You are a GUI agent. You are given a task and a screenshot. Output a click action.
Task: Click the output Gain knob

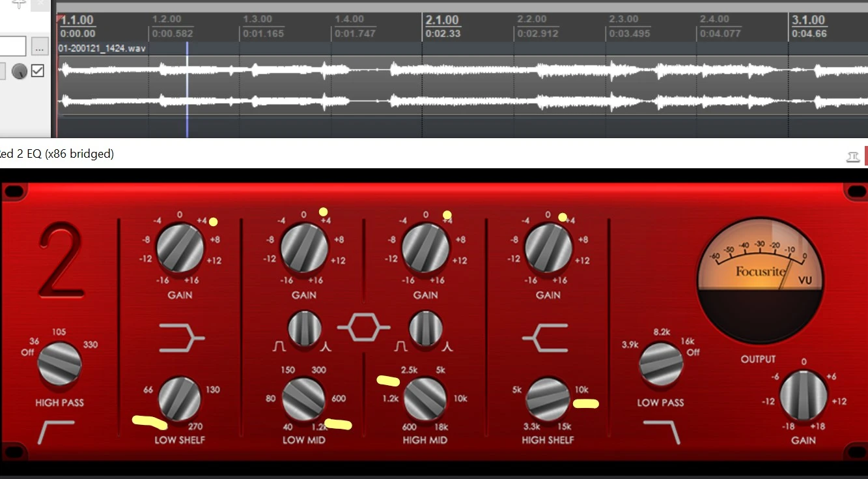coord(804,396)
